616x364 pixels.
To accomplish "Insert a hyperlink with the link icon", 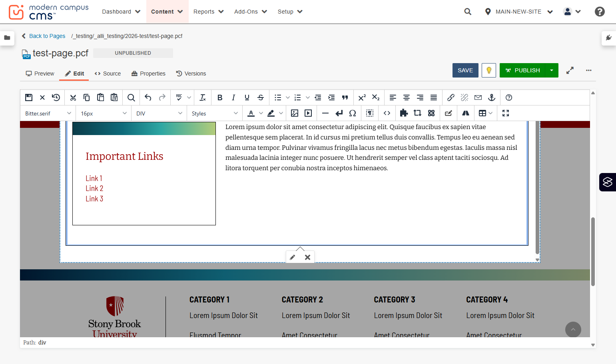I will coord(451,97).
